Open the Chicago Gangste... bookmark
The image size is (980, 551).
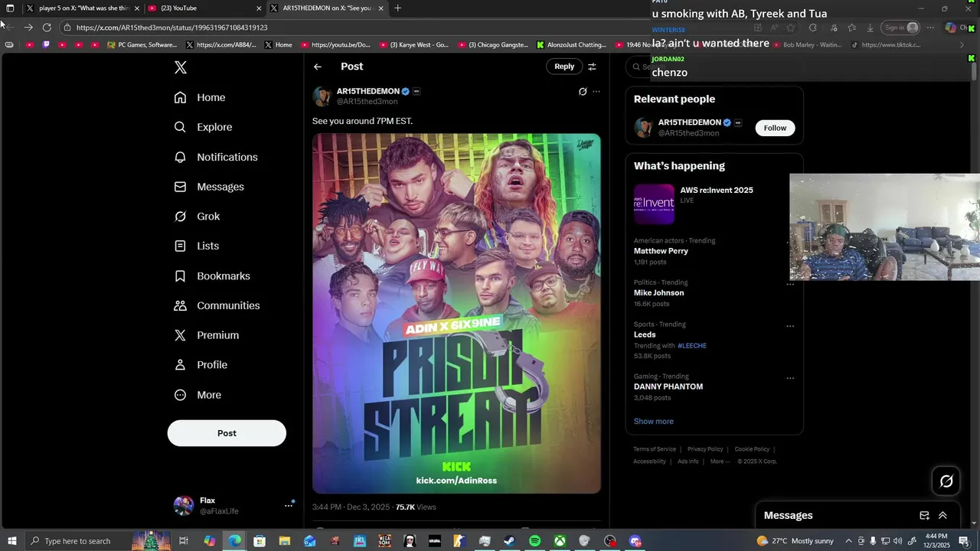[492, 45]
